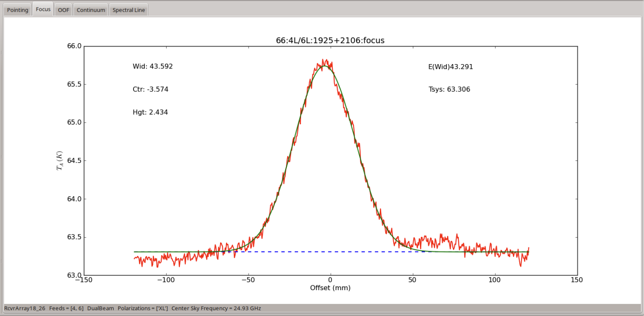Click the E(Wid)43.291 label
The width and height of the screenshot is (644, 316).
pyautogui.click(x=451, y=67)
